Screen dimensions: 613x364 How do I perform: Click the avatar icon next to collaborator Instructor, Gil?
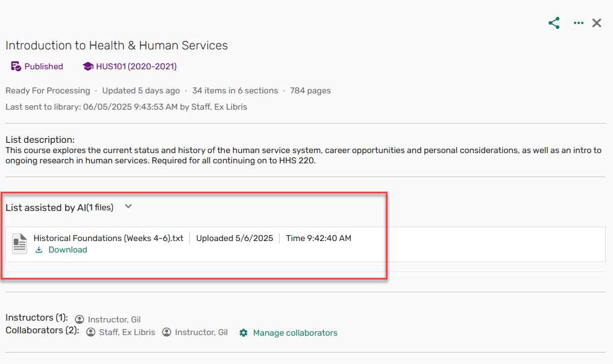click(x=166, y=332)
